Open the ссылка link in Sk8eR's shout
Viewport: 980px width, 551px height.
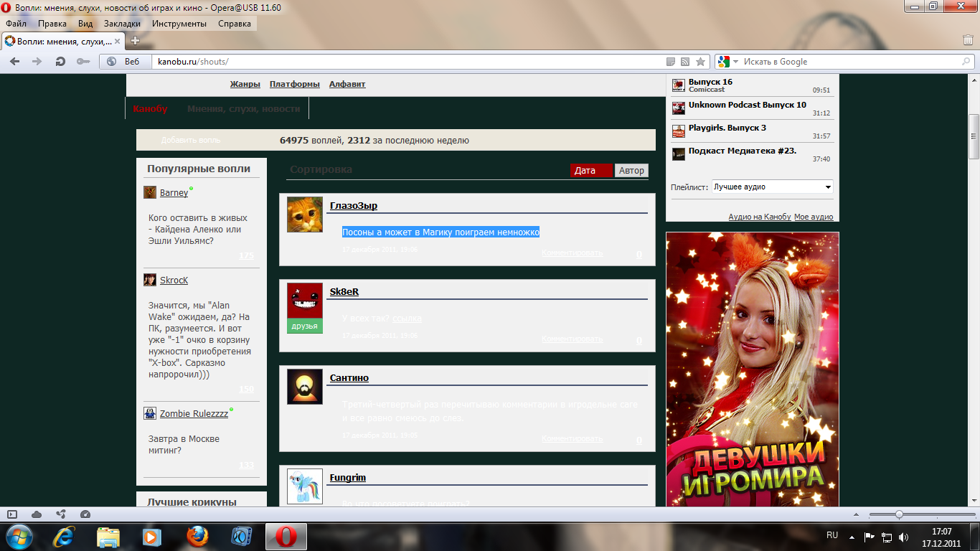coord(407,319)
